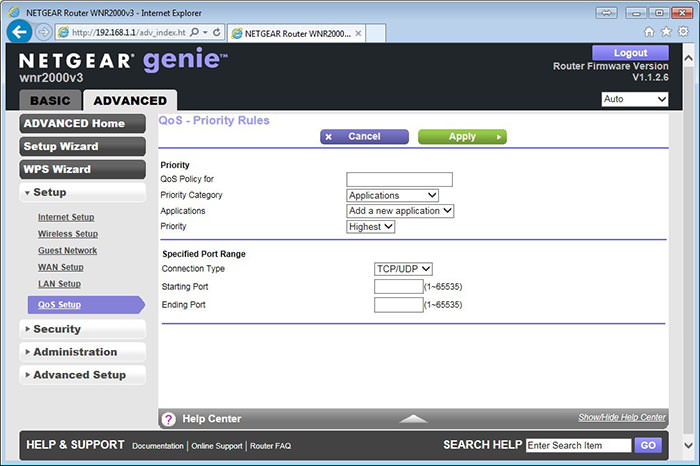The width and height of the screenshot is (700, 466).
Task: Click the browser back arrow button
Action: point(18,31)
